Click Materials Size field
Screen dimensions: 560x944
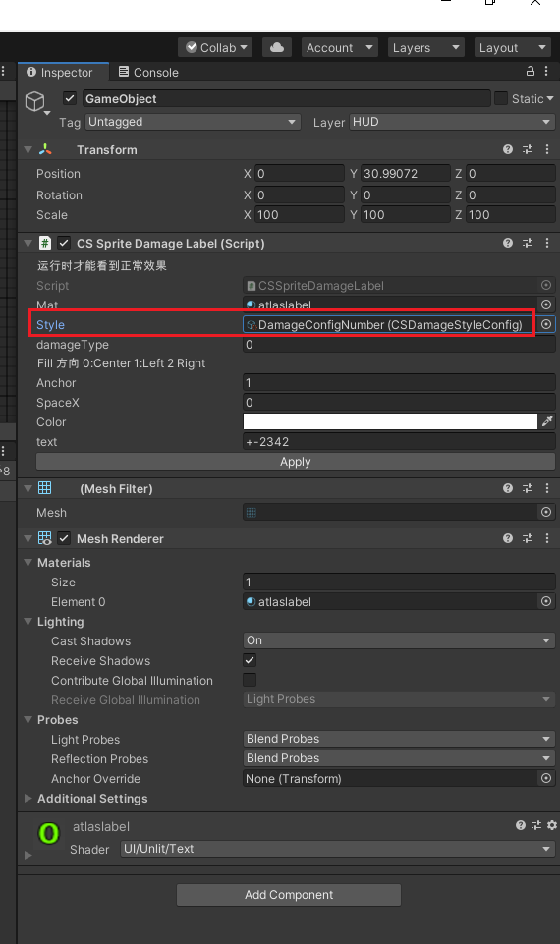399,583
